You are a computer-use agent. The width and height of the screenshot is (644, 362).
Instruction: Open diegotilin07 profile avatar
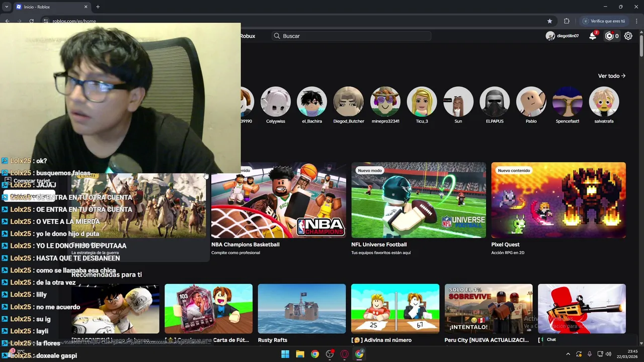click(550, 36)
